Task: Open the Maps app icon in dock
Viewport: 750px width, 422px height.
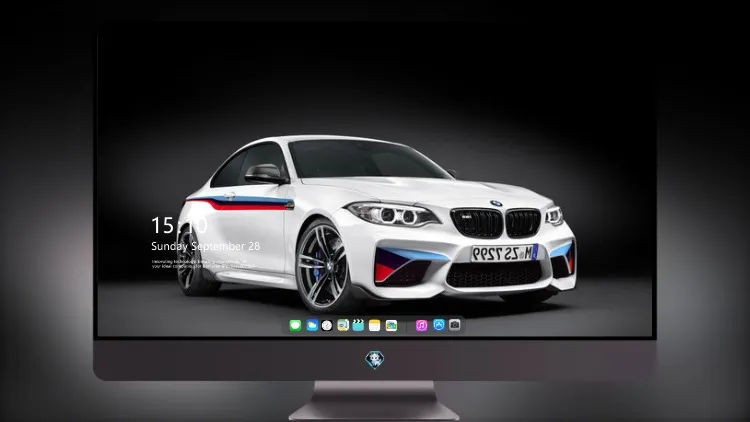Action: click(343, 325)
